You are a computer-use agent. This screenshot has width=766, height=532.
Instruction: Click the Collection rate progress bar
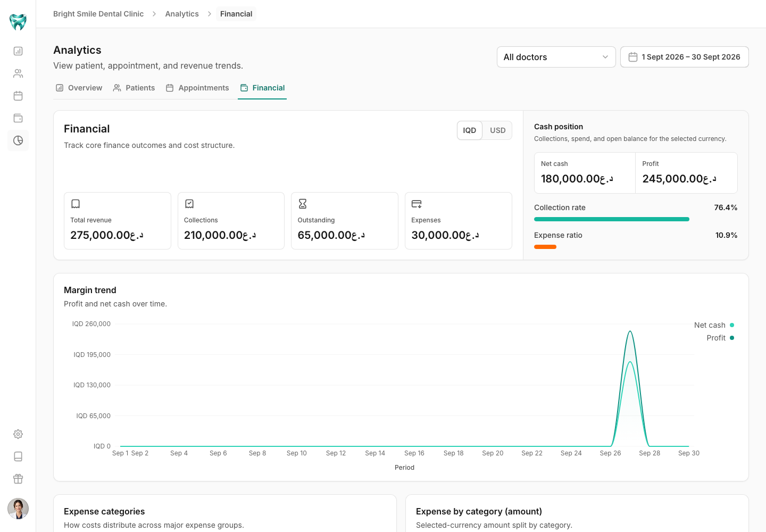[x=612, y=219]
